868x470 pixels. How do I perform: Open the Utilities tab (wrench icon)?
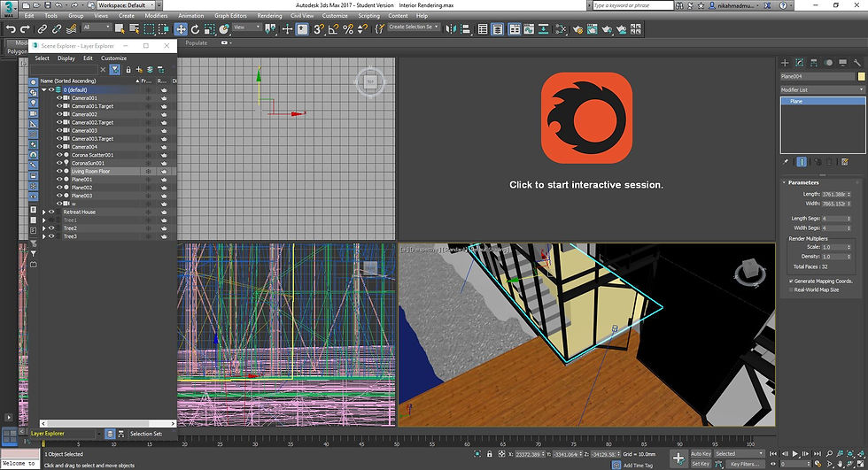click(x=857, y=63)
